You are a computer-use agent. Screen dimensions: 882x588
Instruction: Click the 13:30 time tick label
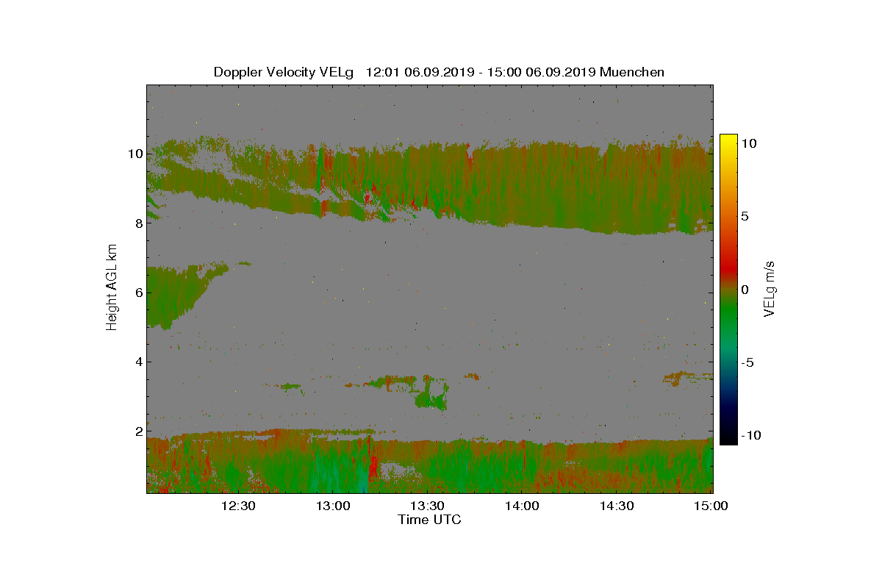pyautogui.click(x=427, y=506)
